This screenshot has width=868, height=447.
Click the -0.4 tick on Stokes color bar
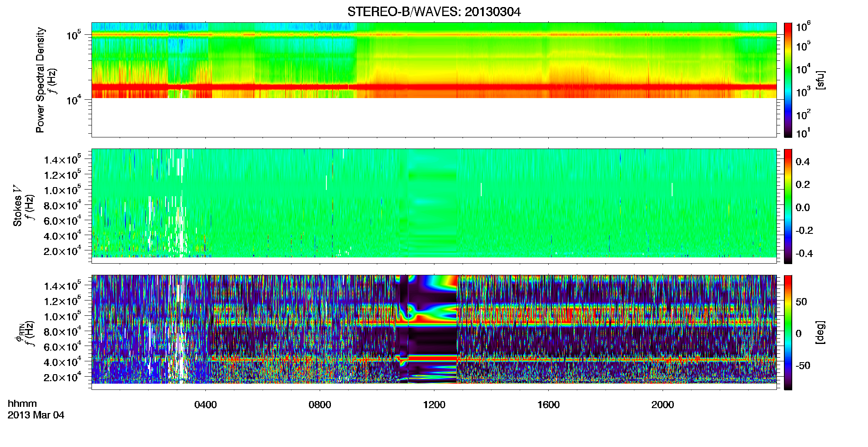(804, 253)
